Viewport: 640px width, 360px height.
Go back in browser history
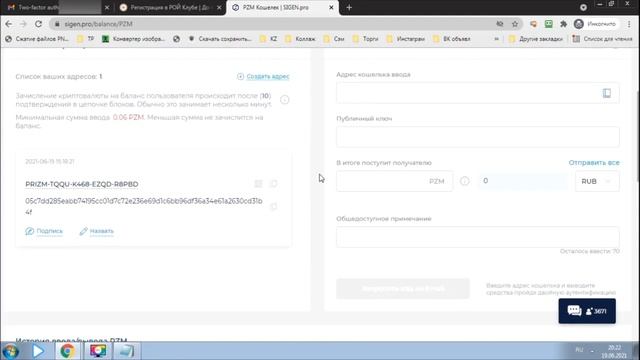coord(9,24)
